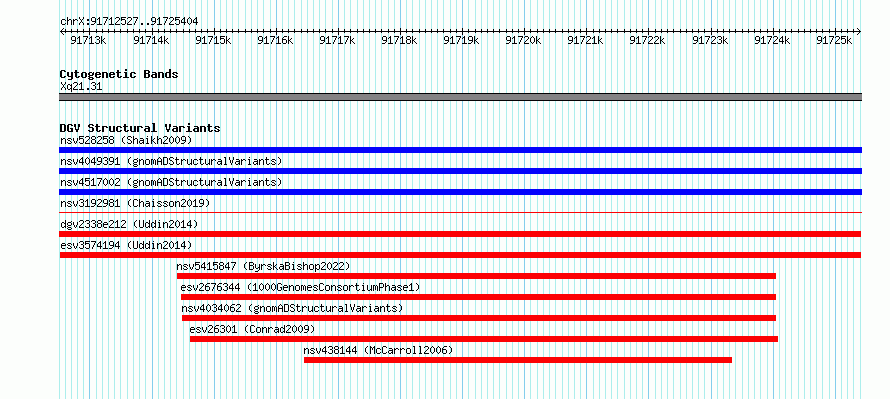Click the dgv2338e212 (Uddin2014) red bar
The image size is (890, 399).
click(460, 234)
